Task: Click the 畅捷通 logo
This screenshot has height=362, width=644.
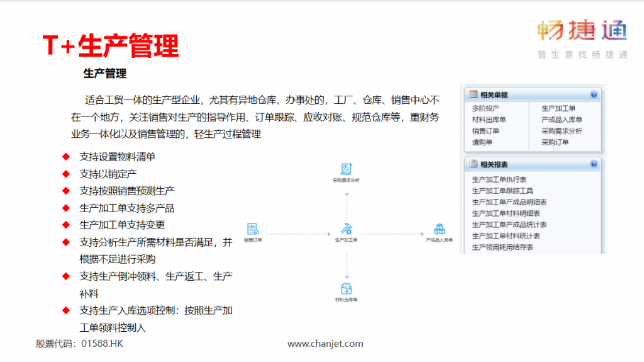Action: [x=582, y=31]
